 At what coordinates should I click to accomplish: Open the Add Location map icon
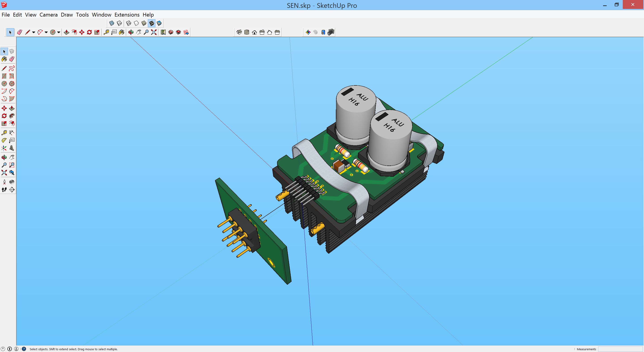tap(163, 32)
